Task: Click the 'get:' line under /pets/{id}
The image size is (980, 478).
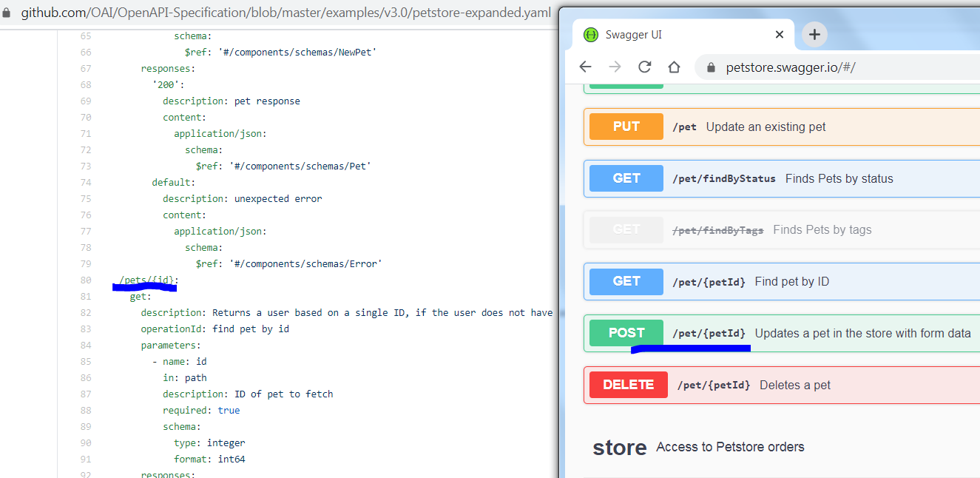Action: [141, 297]
